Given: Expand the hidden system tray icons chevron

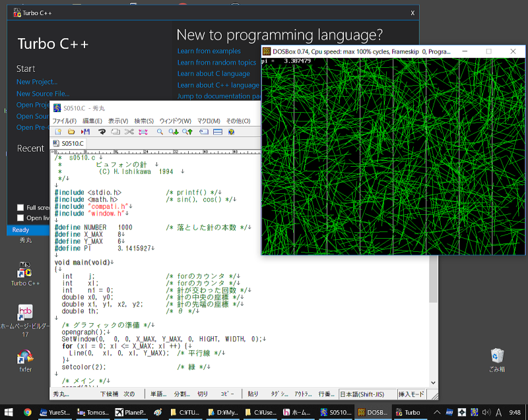Looking at the screenshot, I should (437, 412).
